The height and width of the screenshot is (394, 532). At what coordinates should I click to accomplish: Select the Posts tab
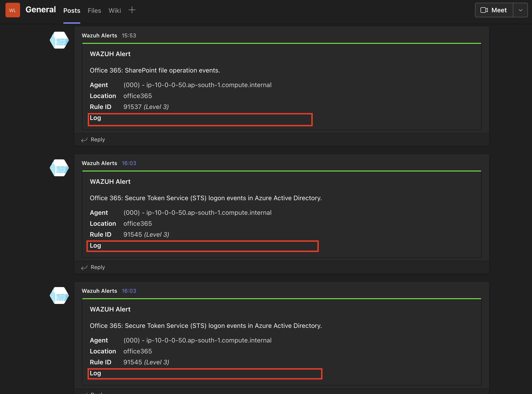click(x=72, y=10)
